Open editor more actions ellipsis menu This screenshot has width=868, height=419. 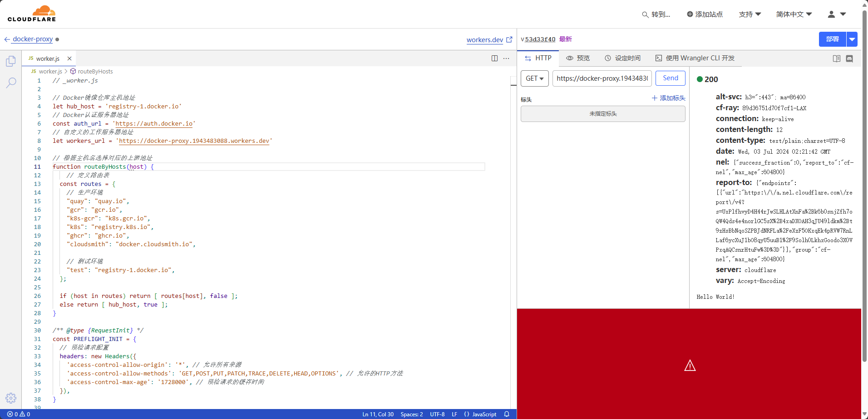506,58
